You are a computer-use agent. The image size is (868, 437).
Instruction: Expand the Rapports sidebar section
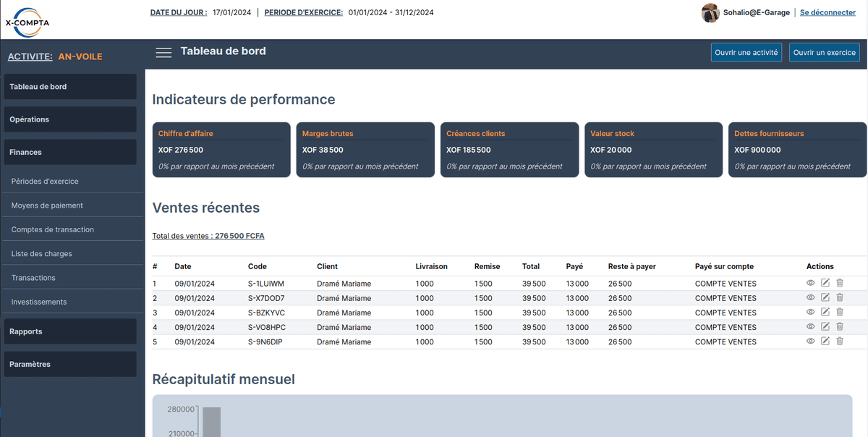click(70, 331)
